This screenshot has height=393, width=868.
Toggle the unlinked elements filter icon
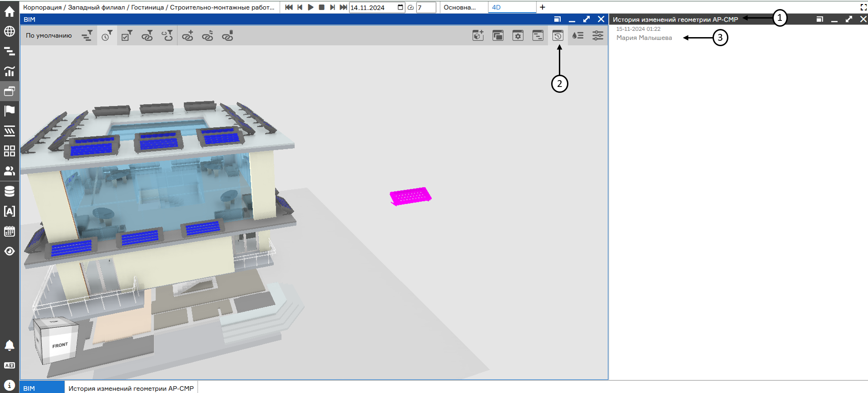tap(167, 36)
